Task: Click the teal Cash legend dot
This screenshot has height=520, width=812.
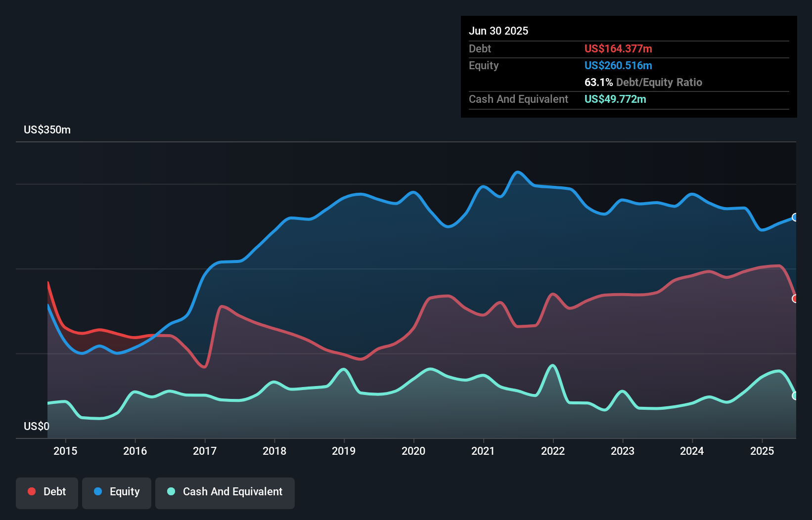Action: tap(171, 491)
